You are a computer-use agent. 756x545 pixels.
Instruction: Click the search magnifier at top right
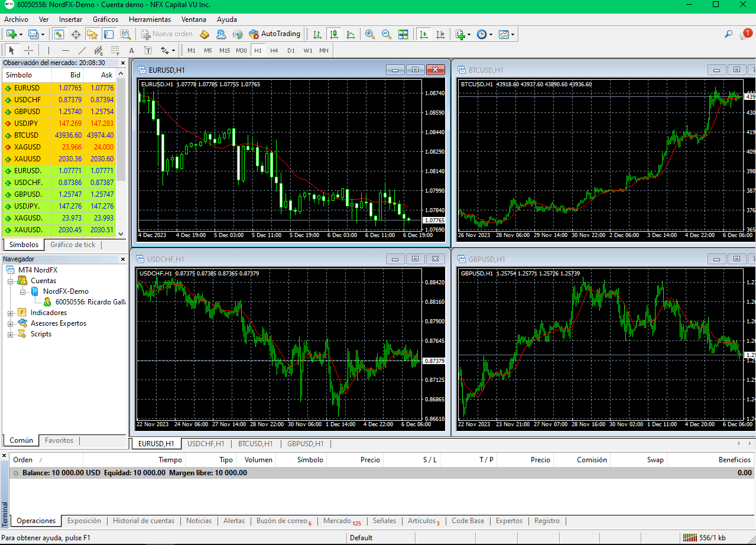pos(729,34)
